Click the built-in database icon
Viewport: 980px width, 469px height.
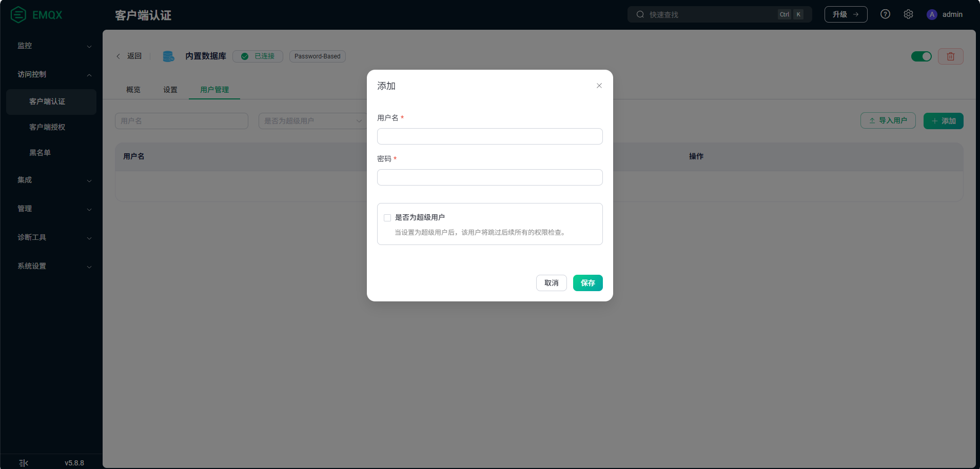168,56
